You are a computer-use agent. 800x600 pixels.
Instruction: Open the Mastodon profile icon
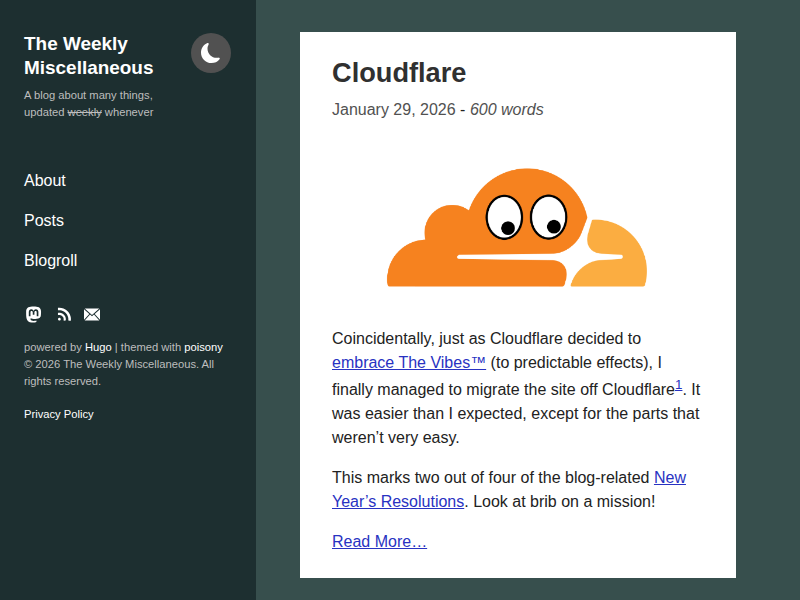tap(34, 314)
